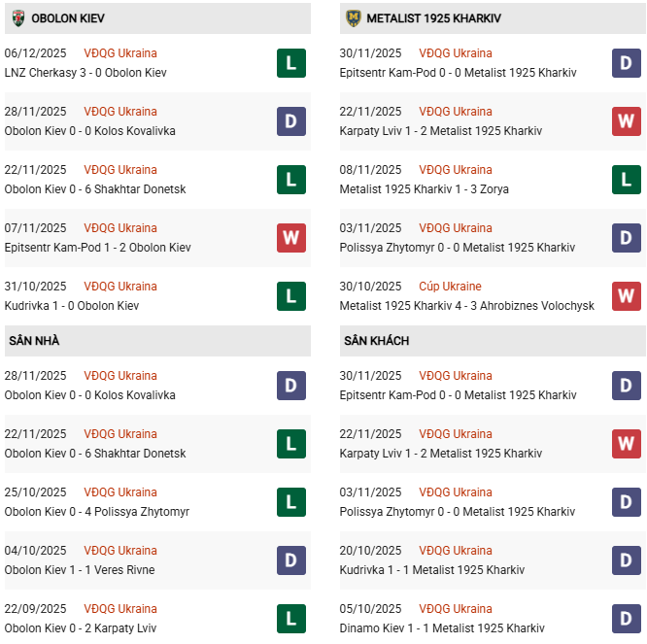Viewport: 647px width, 644px height.
Task: Select L badge for Obolon 0-4 Polissya match
Action: tap(290, 502)
